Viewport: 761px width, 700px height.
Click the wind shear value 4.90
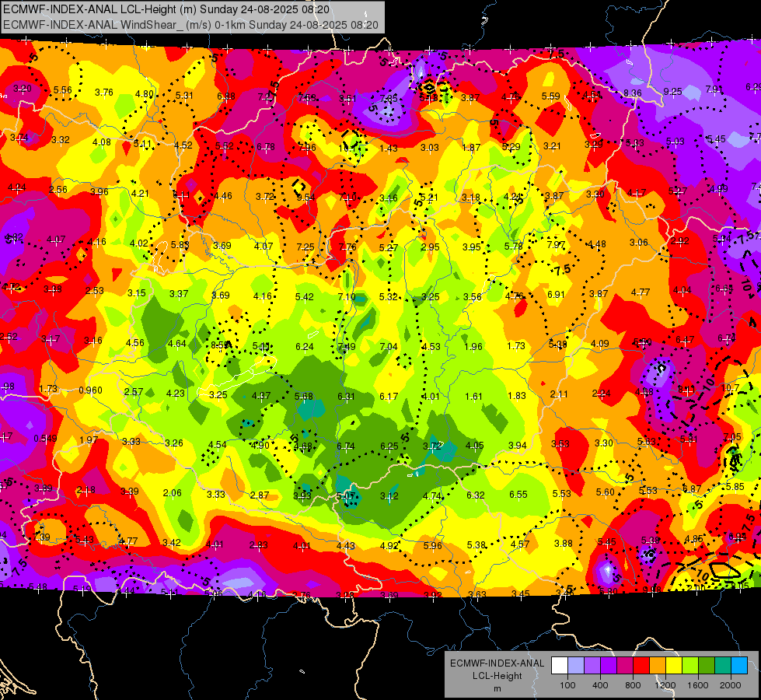260,445
